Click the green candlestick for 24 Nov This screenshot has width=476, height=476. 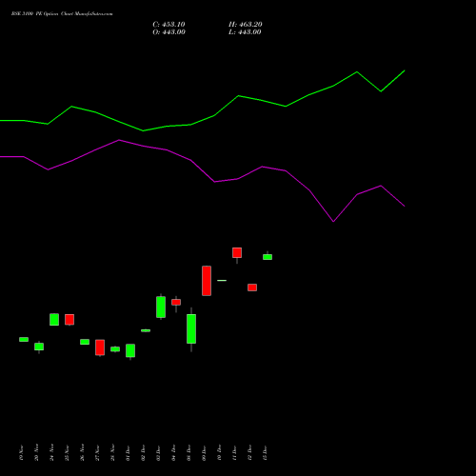[54, 320]
